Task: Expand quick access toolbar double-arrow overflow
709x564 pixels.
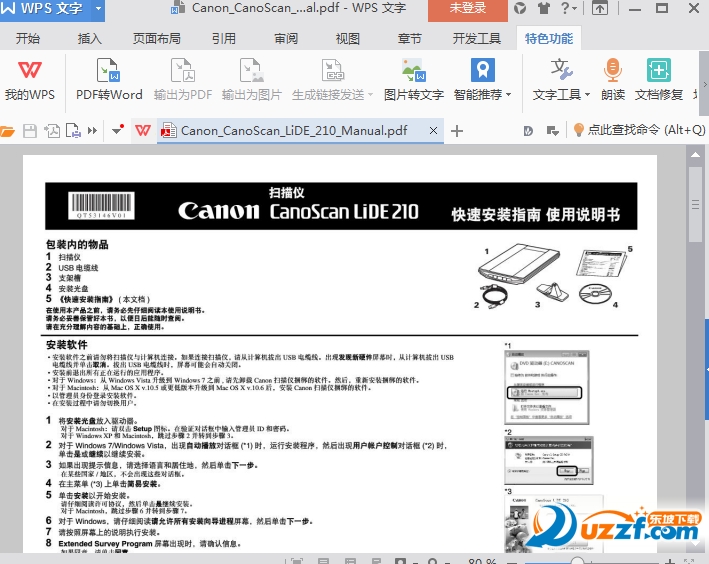Action: tap(93, 131)
